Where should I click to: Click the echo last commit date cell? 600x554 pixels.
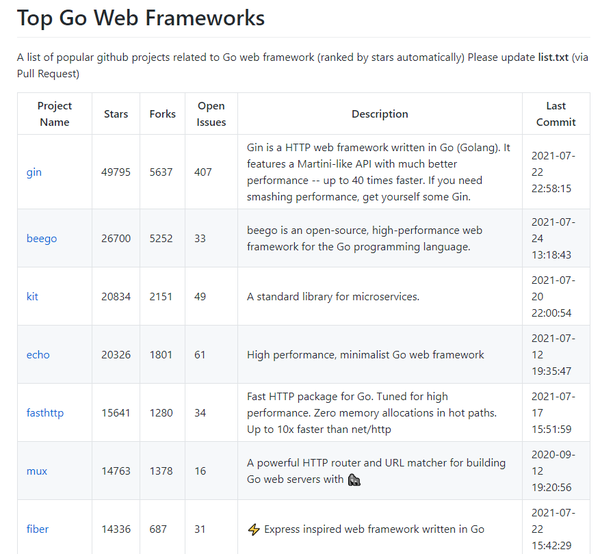coord(556,354)
